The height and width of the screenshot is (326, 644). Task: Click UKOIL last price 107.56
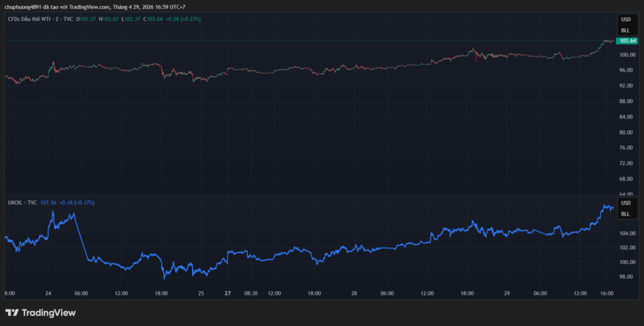click(x=48, y=203)
